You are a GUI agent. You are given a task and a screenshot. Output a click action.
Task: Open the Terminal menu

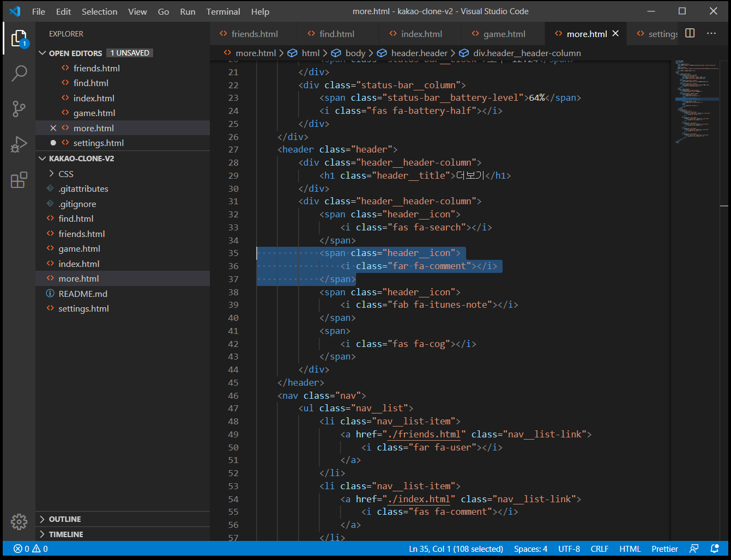point(223,11)
